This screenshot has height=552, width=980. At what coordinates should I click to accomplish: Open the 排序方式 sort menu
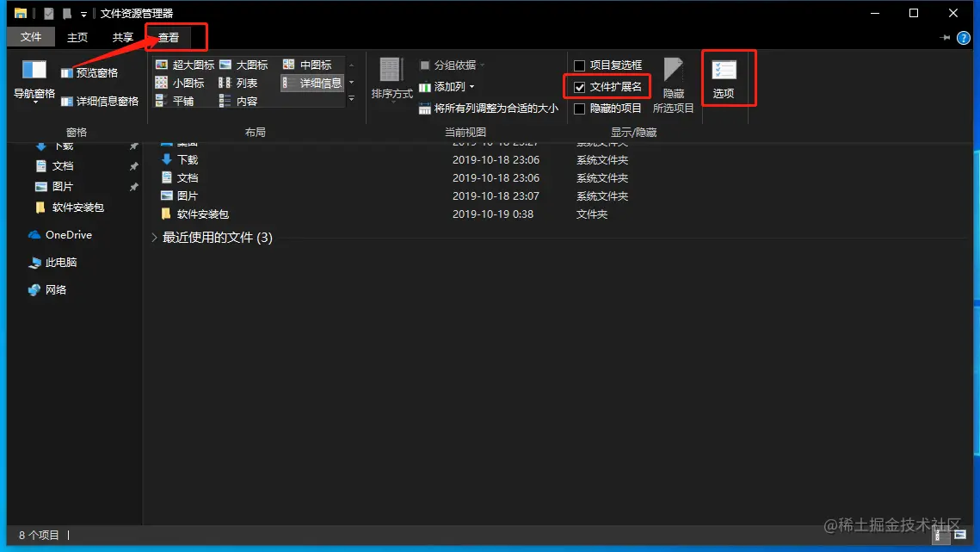[391, 79]
